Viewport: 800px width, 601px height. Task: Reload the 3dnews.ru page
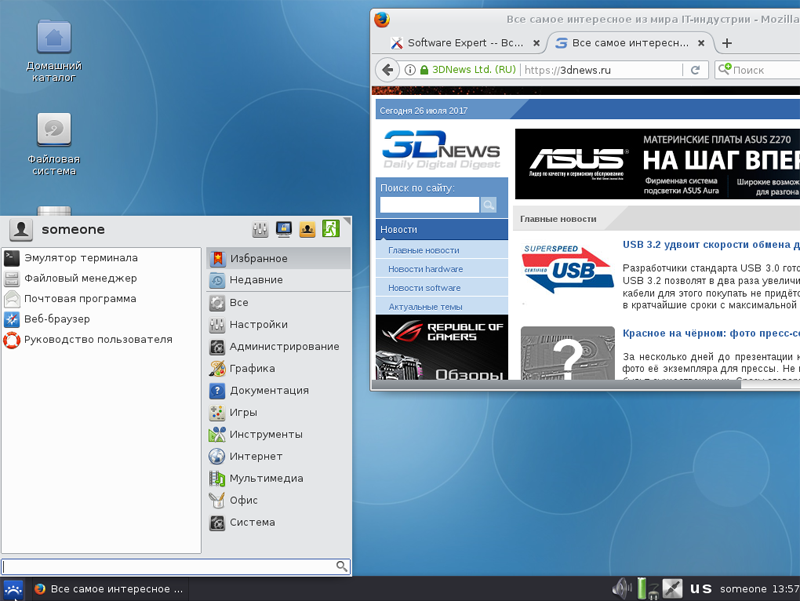[695, 70]
